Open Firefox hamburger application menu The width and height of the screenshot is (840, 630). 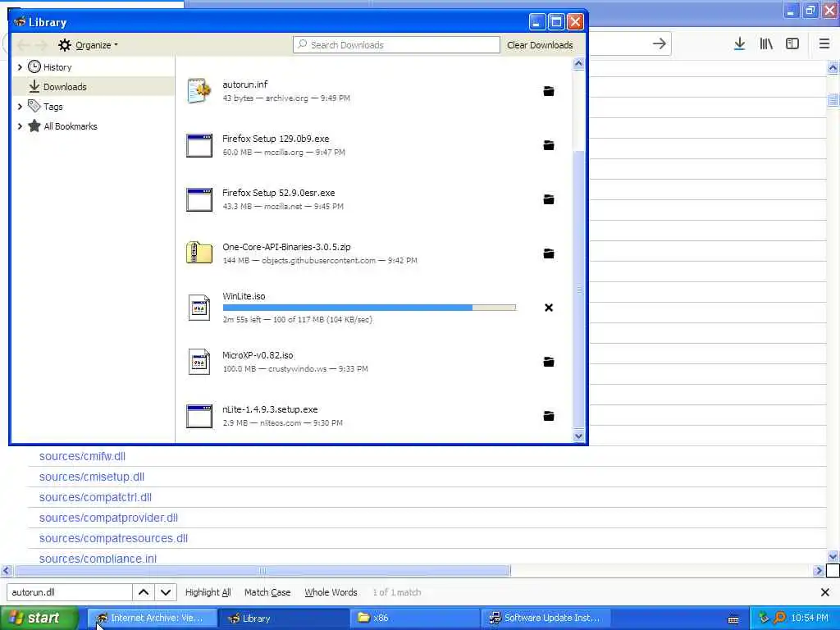pos(824,44)
